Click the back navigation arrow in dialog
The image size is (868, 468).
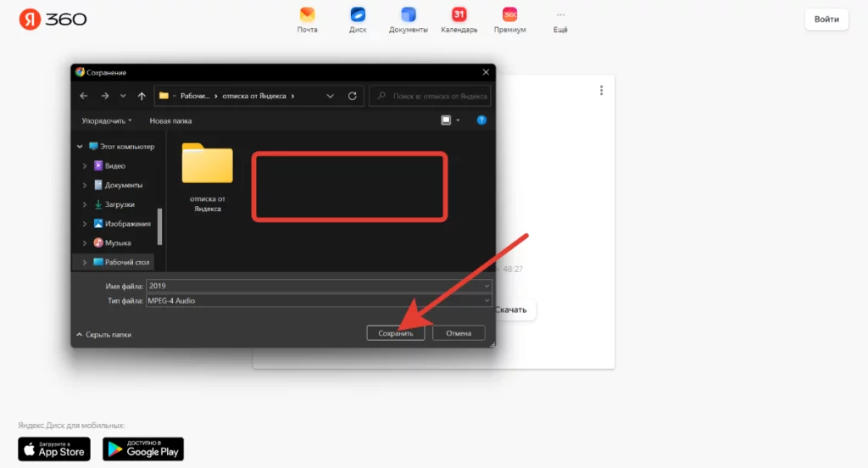pyautogui.click(x=84, y=96)
